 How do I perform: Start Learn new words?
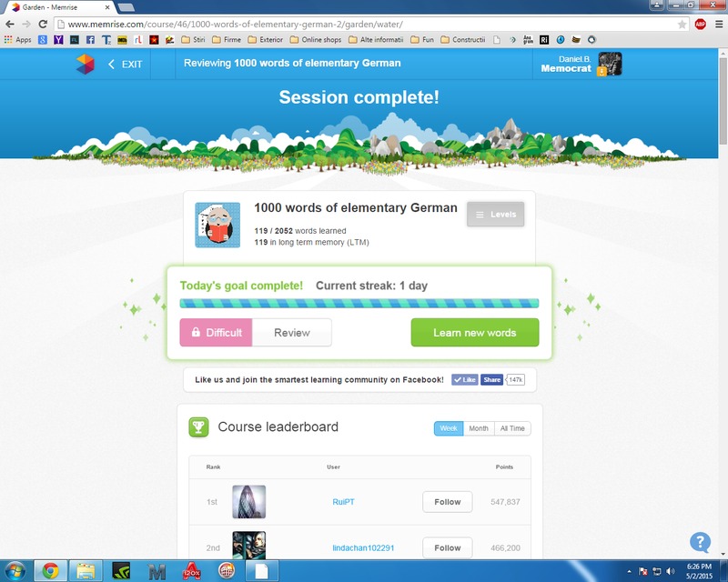tap(474, 332)
